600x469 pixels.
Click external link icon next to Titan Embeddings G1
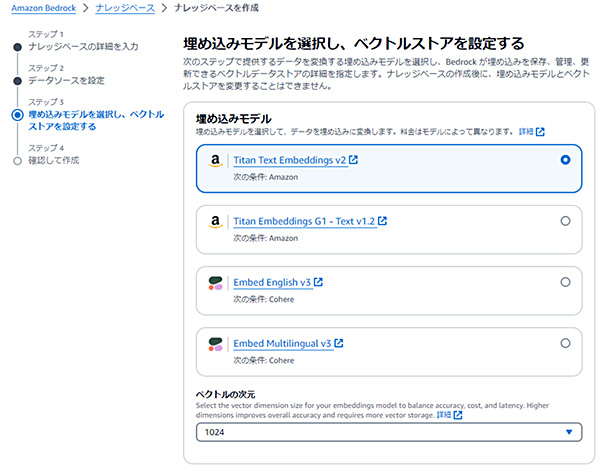click(x=382, y=221)
